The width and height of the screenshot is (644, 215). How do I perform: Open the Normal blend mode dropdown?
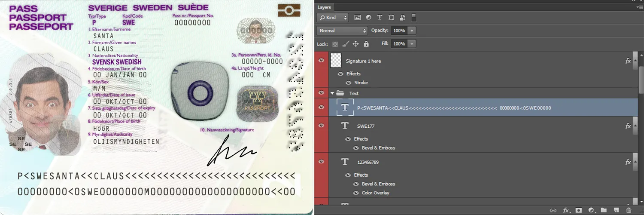pyautogui.click(x=342, y=31)
